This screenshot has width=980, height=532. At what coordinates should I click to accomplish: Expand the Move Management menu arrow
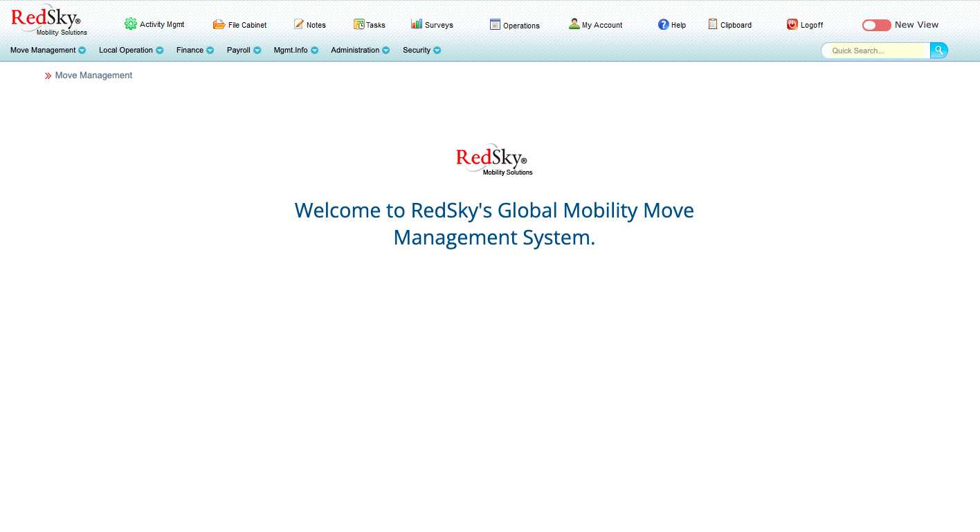[x=82, y=51]
